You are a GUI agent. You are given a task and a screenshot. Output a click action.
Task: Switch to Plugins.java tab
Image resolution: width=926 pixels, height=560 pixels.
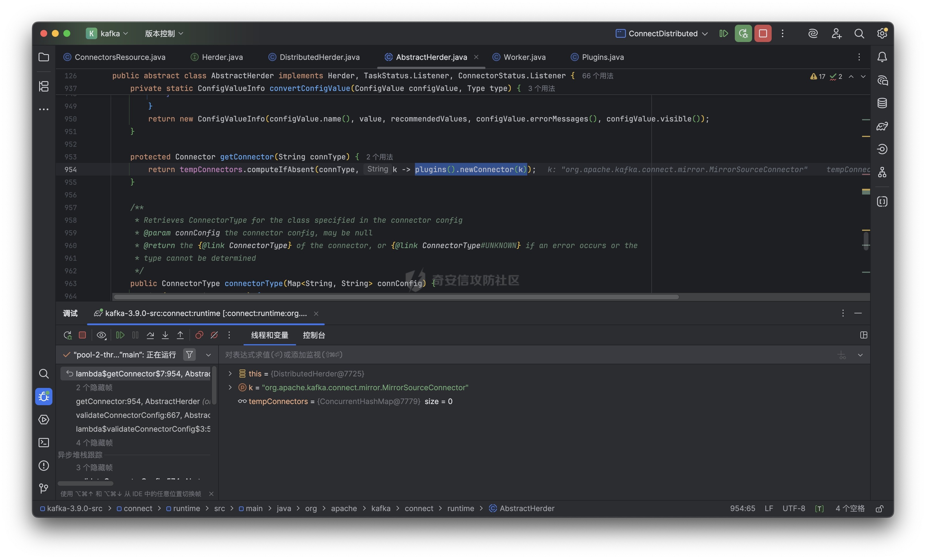[597, 57]
